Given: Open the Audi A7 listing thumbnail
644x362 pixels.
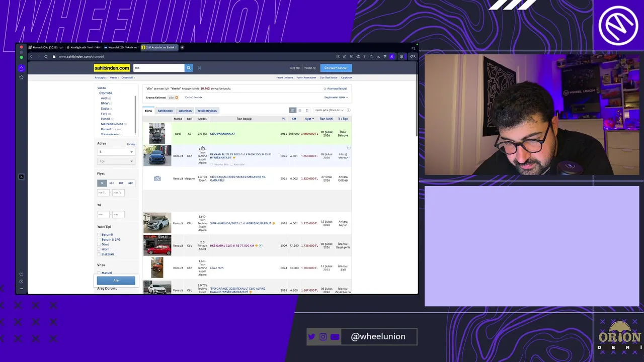Looking at the screenshot, I should tap(157, 133).
